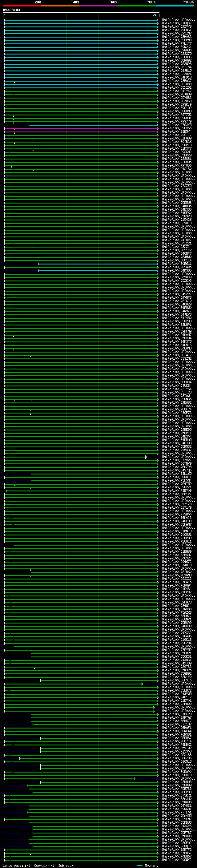This screenshot has width=197, height=868.
Task: Open hit UniRef100_Q4TBV7
Action: pos(176,240)
